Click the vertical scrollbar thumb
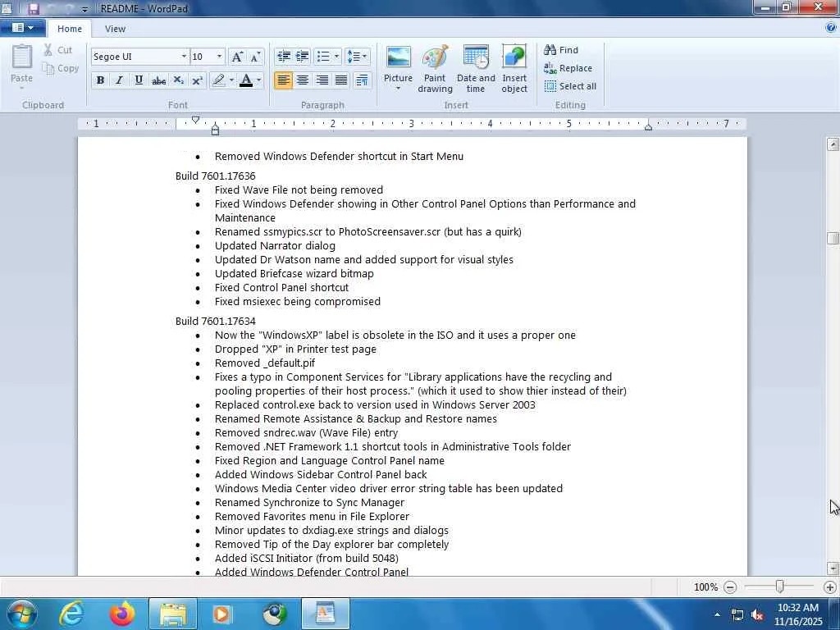Screen dimensions: 840x630 pyautogui.click(x=833, y=238)
